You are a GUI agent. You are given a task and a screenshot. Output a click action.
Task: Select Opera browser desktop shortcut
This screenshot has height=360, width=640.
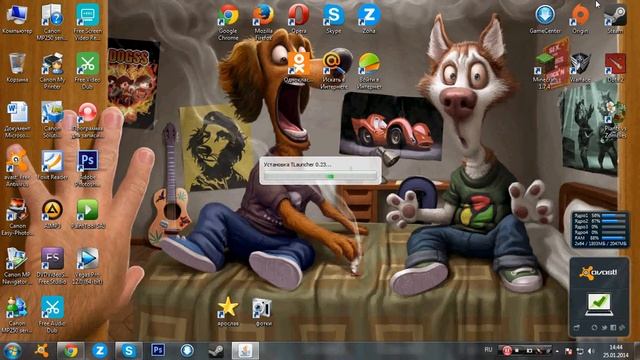coord(298,19)
